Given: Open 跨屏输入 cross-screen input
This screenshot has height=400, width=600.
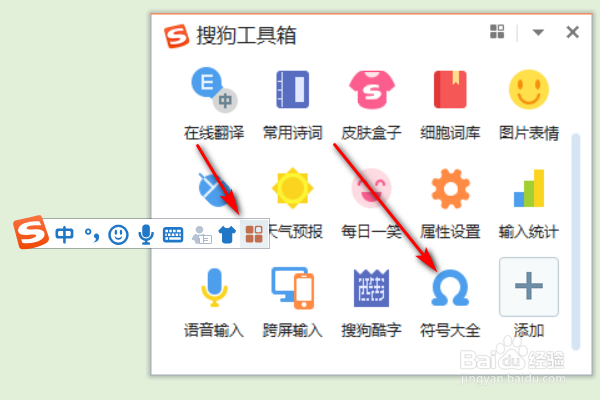Looking at the screenshot, I should pos(293,288).
